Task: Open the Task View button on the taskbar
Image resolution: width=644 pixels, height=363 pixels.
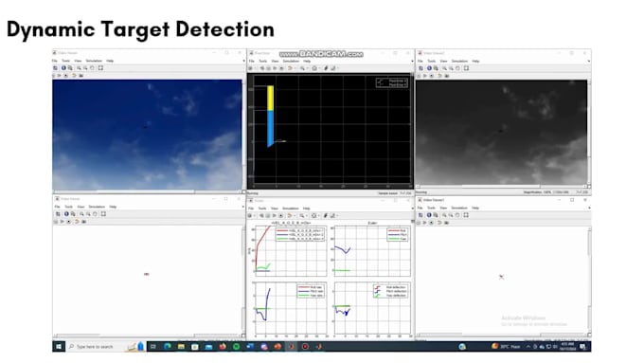Action: [153, 347]
